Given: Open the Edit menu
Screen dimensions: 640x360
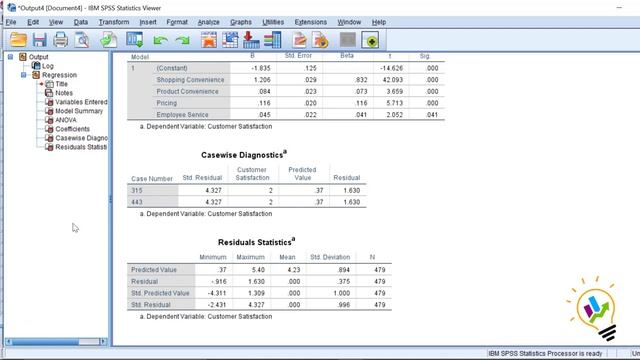Looking at the screenshot, I should pos(33,22).
